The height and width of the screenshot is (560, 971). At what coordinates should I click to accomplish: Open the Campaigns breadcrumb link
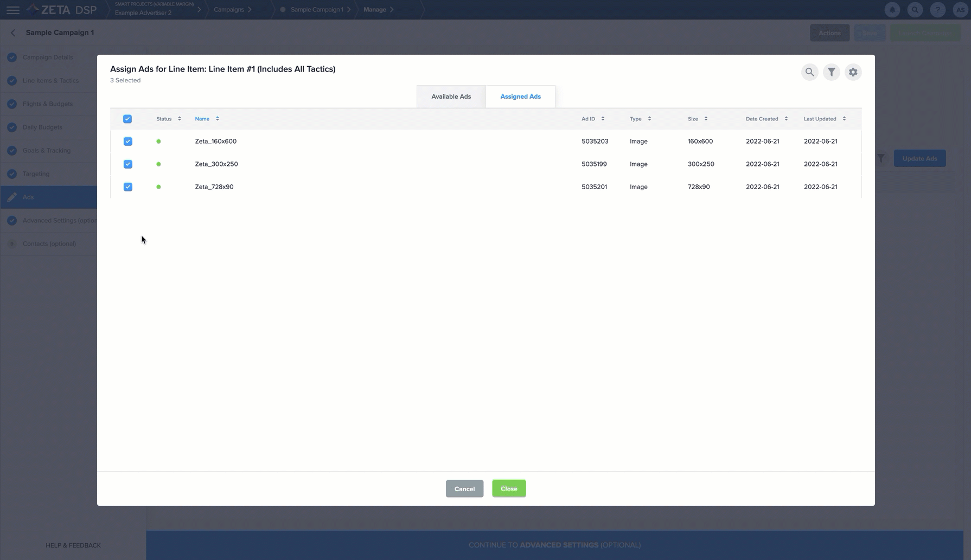[x=229, y=10]
